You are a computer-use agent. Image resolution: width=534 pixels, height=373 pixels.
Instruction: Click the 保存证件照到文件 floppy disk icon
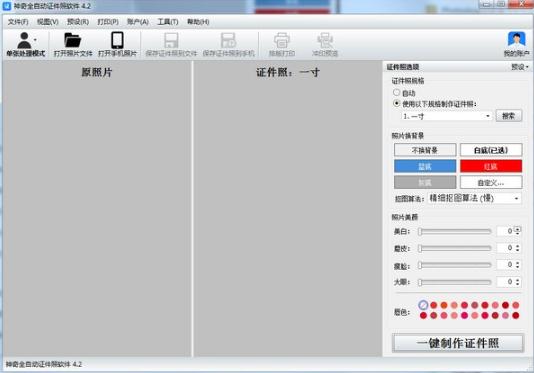[171, 41]
